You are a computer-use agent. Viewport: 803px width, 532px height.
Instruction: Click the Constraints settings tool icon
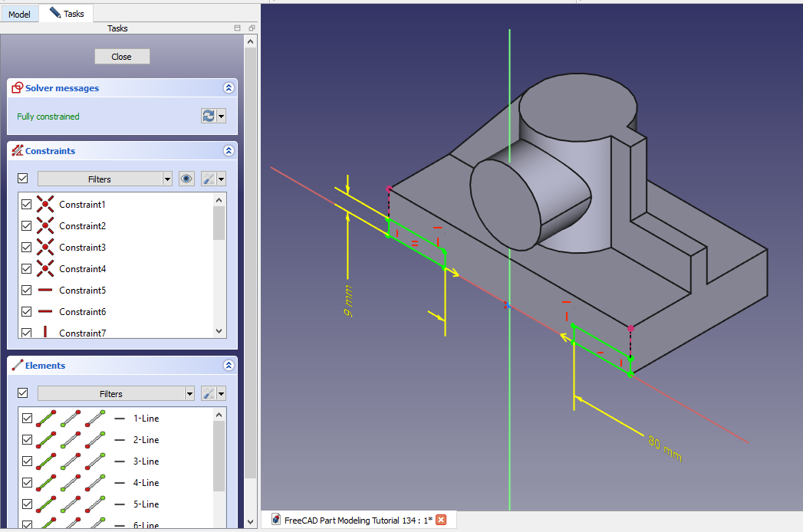pyautogui.click(x=208, y=179)
